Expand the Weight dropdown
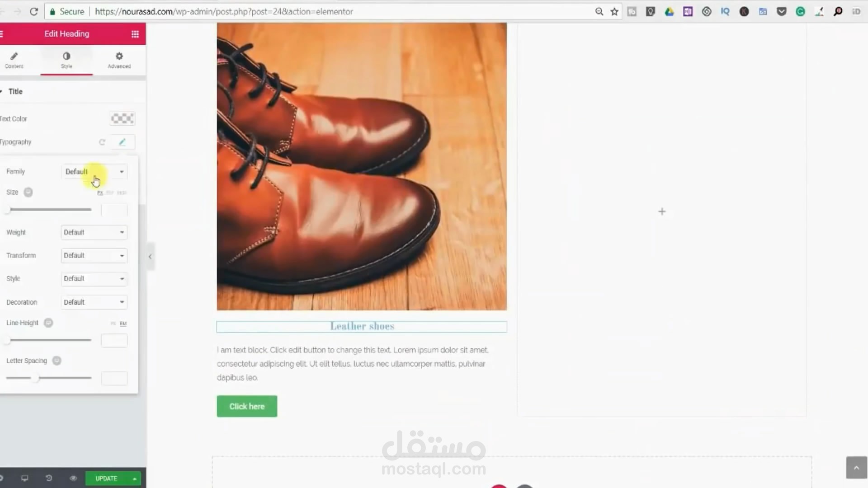Image resolution: width=868 pixels, height=488 pixels. [x=94, y=232]
